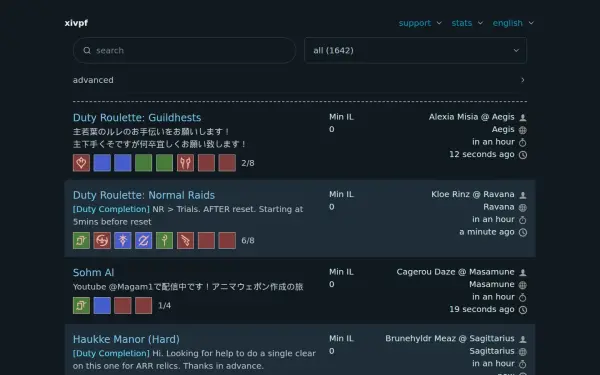
Task: Open the support dropdown menu
Action: point(420,23)
